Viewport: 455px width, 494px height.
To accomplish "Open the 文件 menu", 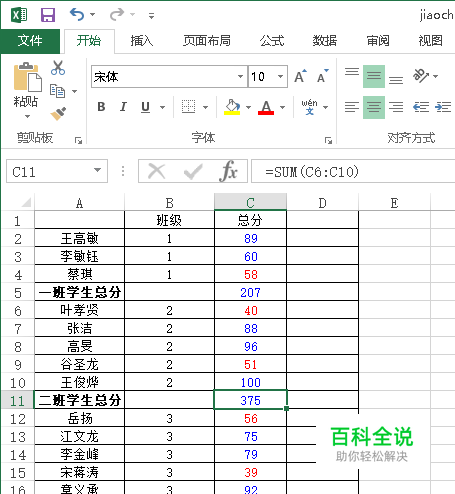I will pos(30,41).
